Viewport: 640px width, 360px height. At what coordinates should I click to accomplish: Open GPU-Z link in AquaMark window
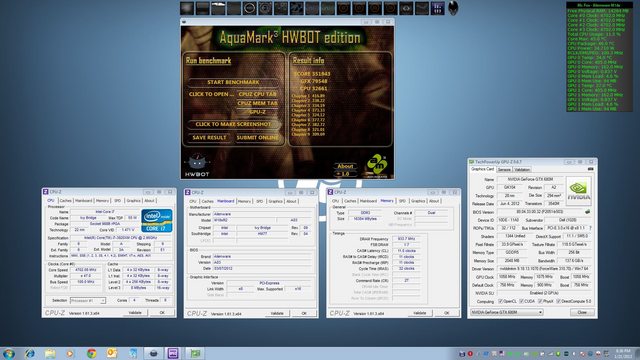(x=258, y=112)
